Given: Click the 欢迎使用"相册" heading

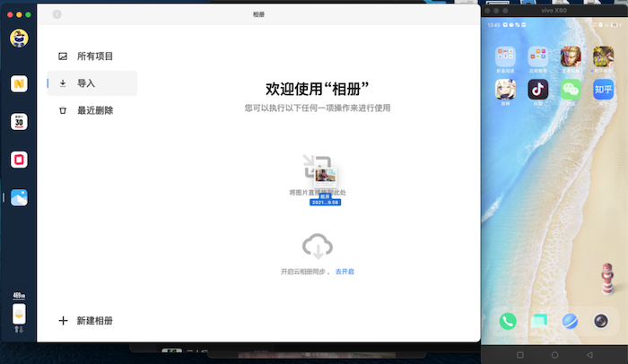Looking at the screenshot, I should [318, 90].
